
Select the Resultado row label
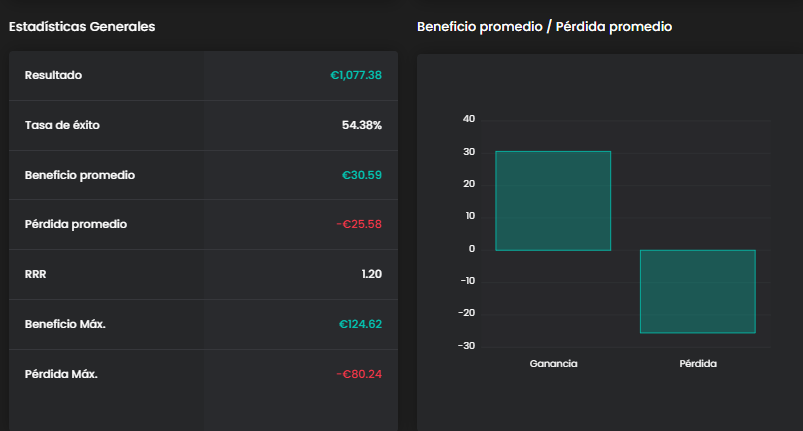54,75
